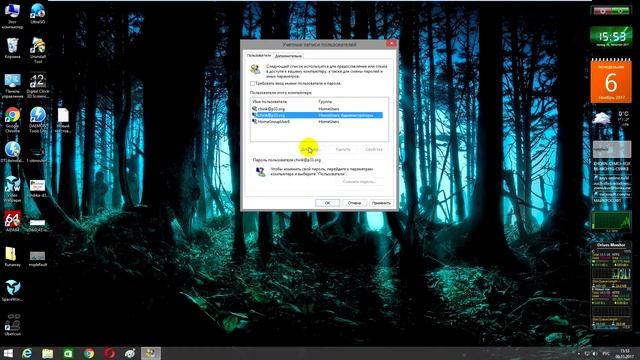Open the green Excel taskbar icon
Viewport: 640px width, 360px height.
click(x=68, y=353)
